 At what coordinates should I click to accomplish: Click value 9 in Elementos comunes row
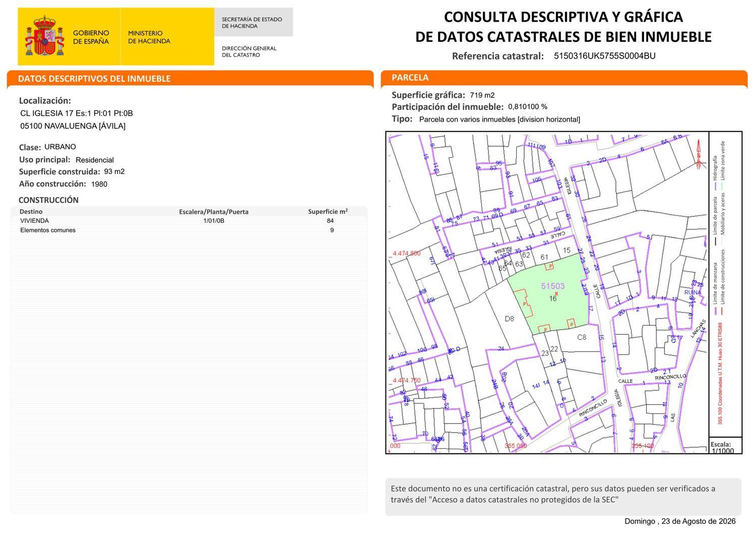[332, 230]
